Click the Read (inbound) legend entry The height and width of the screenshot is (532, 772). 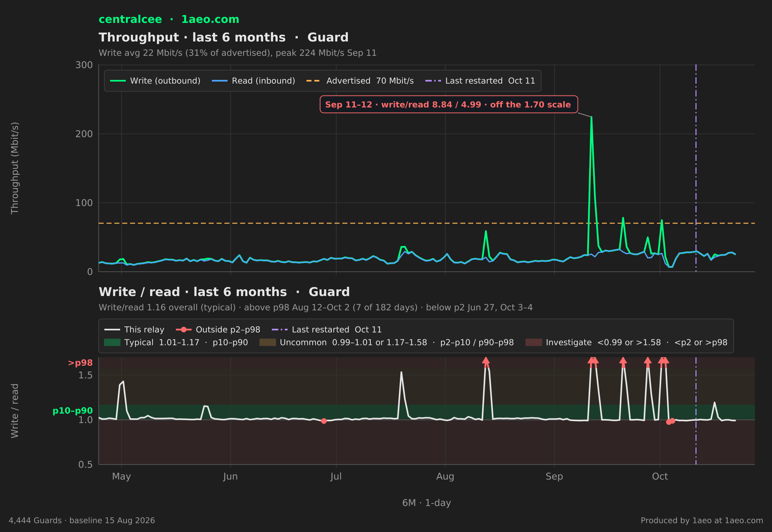[253, 81]
